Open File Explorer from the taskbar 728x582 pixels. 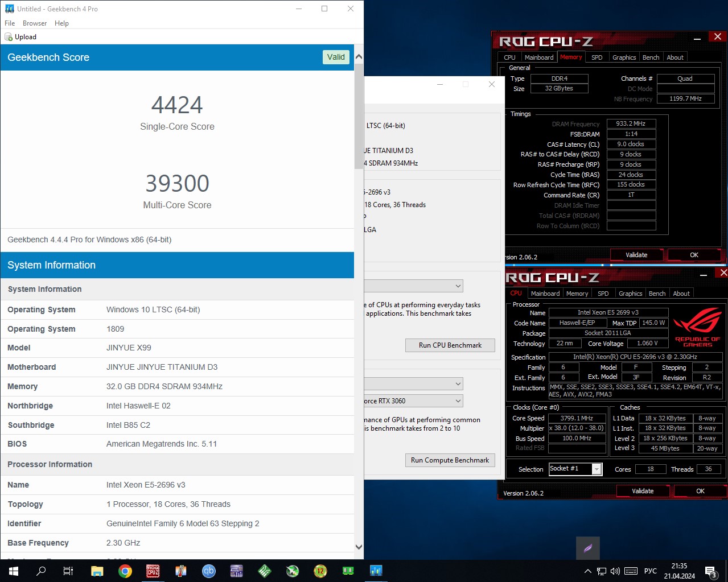pyautogui.click(x=97, y=571)
